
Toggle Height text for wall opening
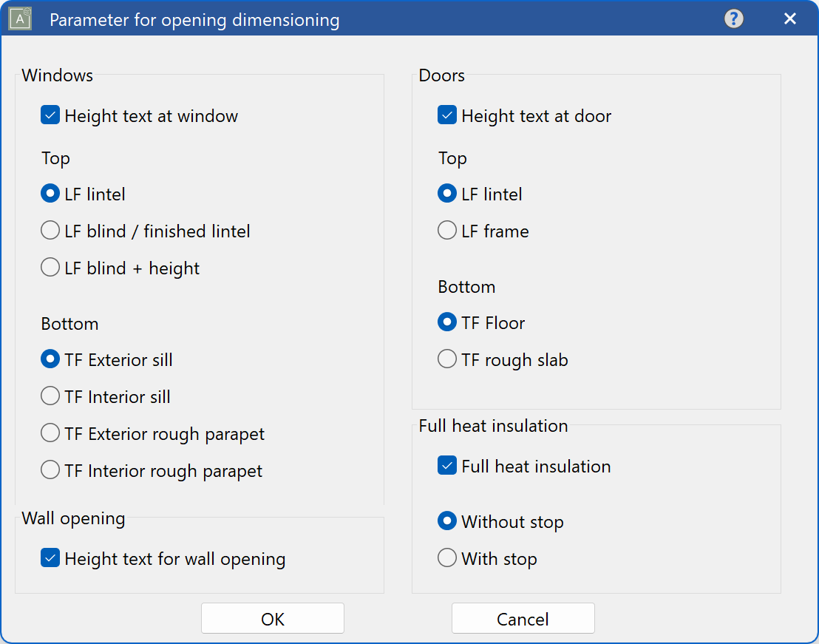tap(50, 558)
